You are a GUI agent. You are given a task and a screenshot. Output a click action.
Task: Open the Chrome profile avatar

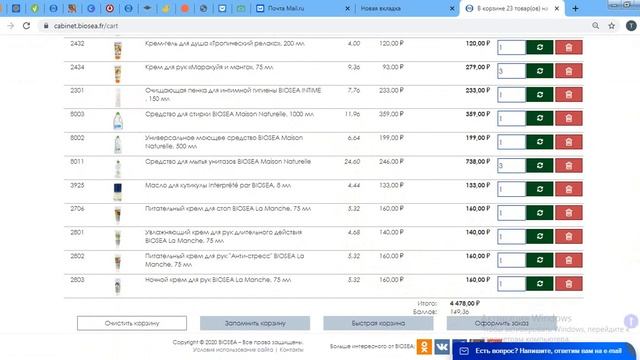tap(631, 26)
